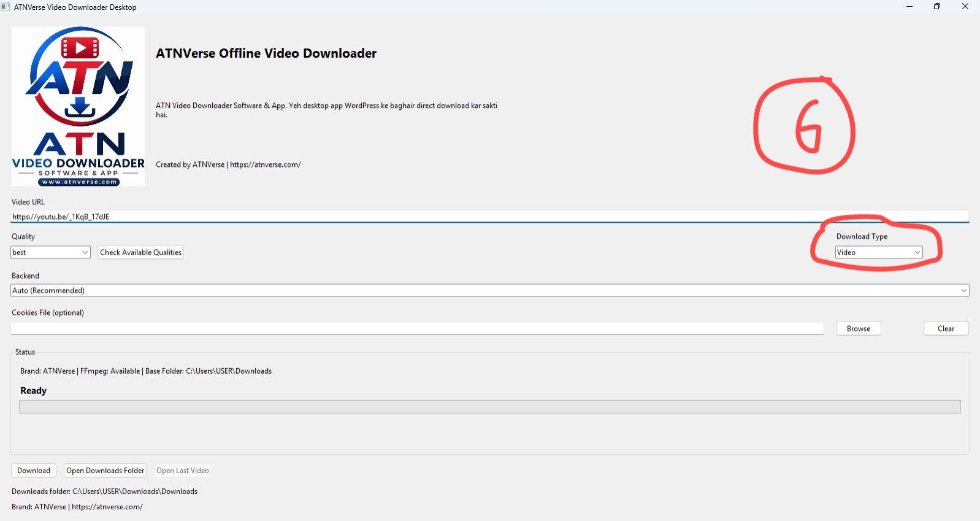Click 'Created by ATNVerse | https://atnverse.com/' text
Screen dimensions: 980x521
point(228,164)
